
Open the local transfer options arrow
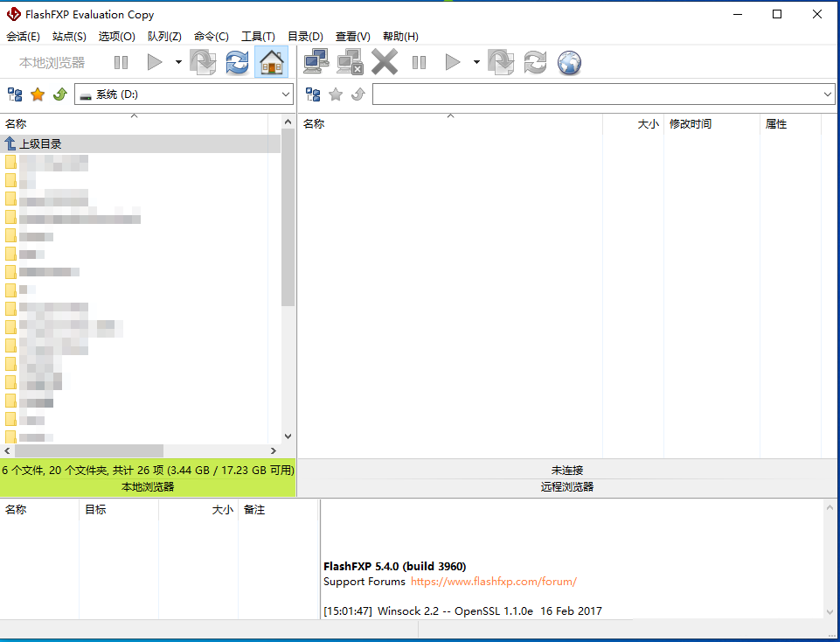click(178, 62)
